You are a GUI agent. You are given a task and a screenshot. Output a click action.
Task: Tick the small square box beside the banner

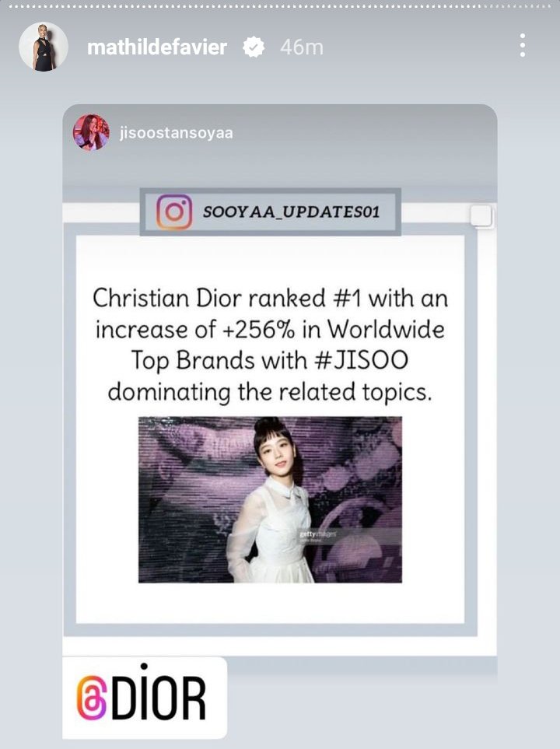tap(481, 216)
